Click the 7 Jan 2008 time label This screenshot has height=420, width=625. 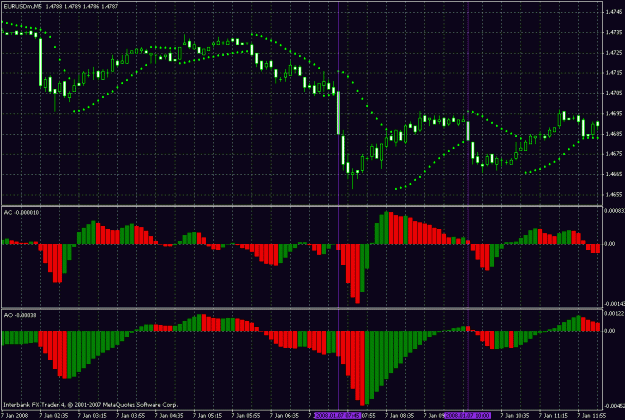(14, 416)
